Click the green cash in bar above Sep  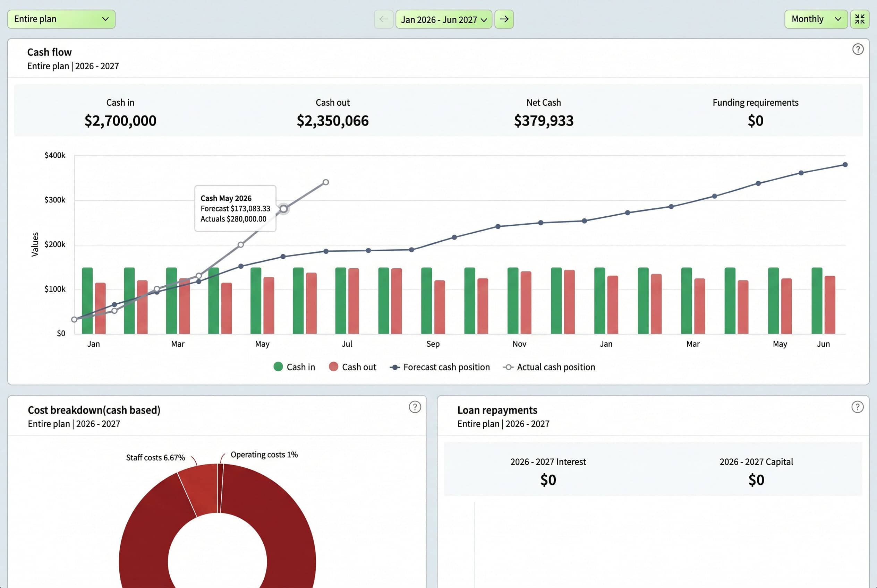426,300
